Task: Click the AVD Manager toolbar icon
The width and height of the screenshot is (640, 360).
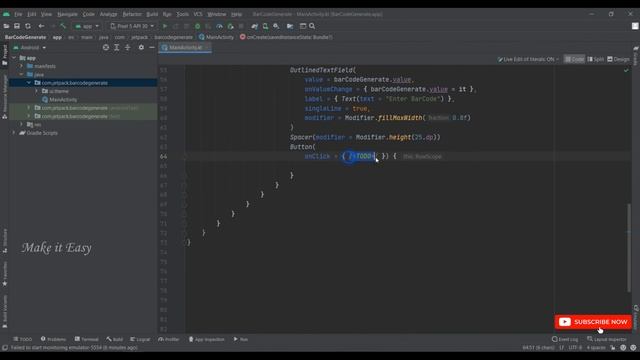Action: pyautogui.click(x=265, y=26)
